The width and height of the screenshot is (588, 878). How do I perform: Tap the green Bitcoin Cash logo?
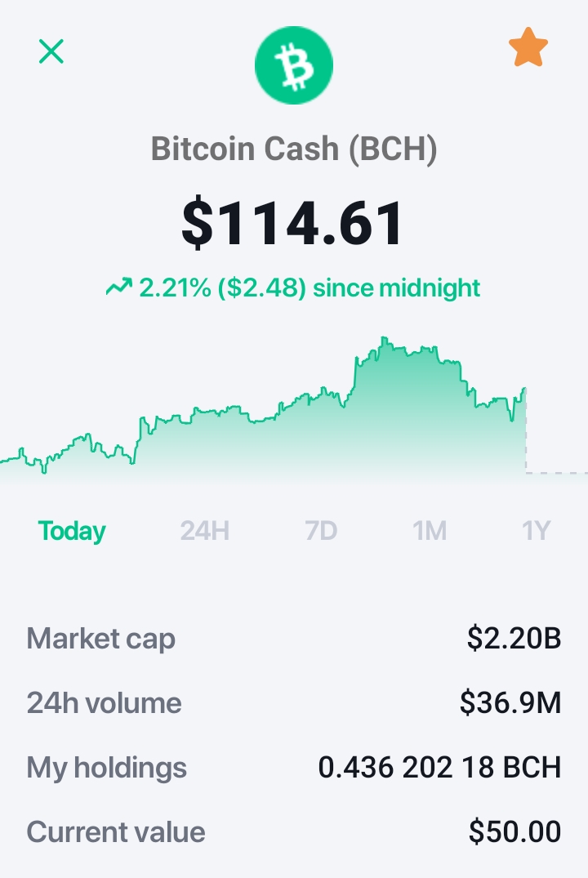[x=294, y=65]
